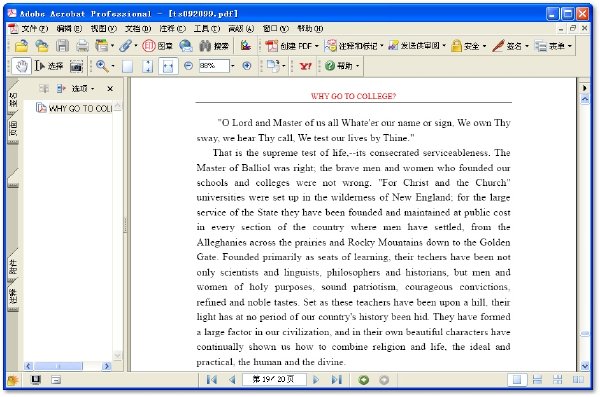Image resolution: width=600 pixels, height=397 pixels.
Task: Click the page number field 19/20
Action: [274, 379]
